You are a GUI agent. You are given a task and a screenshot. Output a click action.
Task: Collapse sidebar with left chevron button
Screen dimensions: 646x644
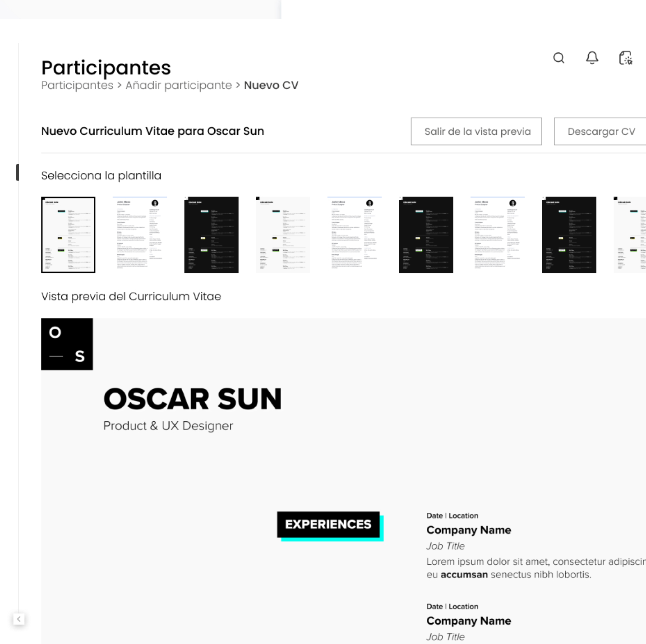[18, 619]
